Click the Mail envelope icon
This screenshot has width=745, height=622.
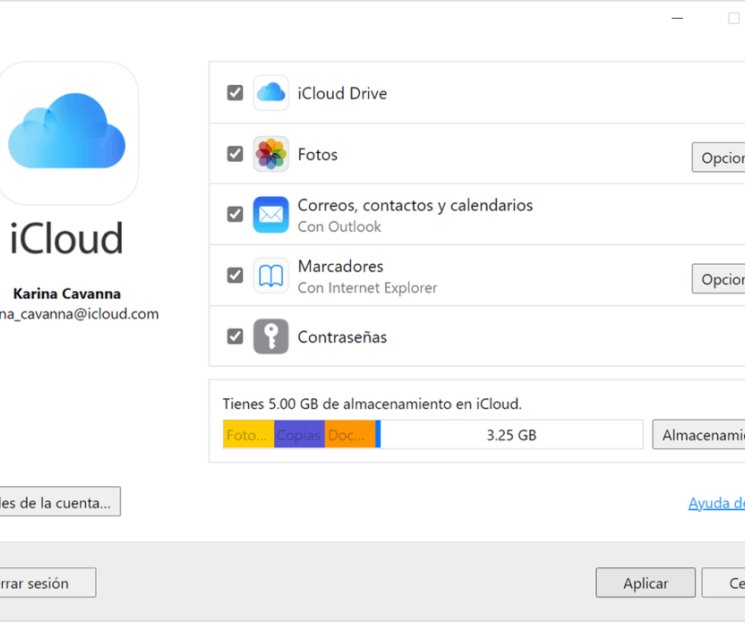271,215
